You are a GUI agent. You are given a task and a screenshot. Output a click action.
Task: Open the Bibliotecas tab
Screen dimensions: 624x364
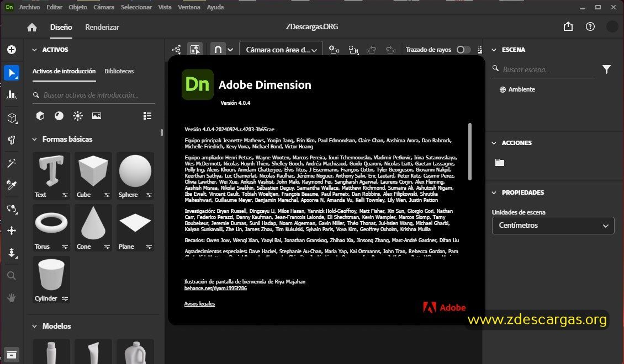[119, 71]
